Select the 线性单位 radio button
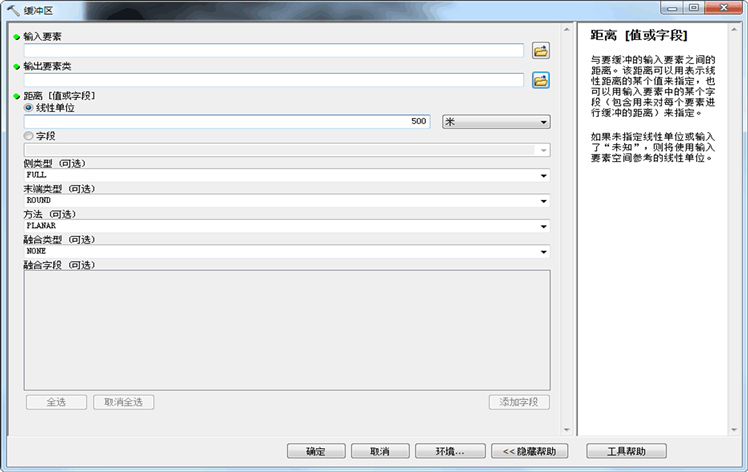This screenshot has width=748, height=472. tap(28, 108)
